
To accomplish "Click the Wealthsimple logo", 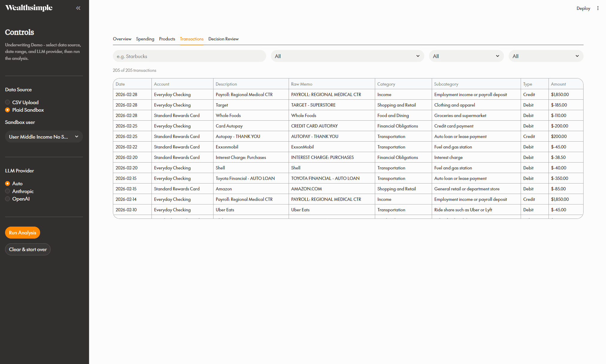I will point(29,8).
